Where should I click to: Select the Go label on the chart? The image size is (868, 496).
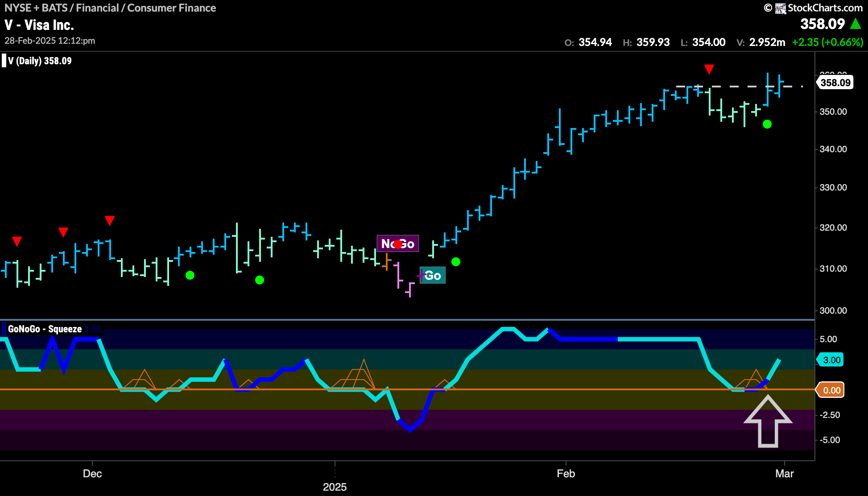click(x=433, y=275)
